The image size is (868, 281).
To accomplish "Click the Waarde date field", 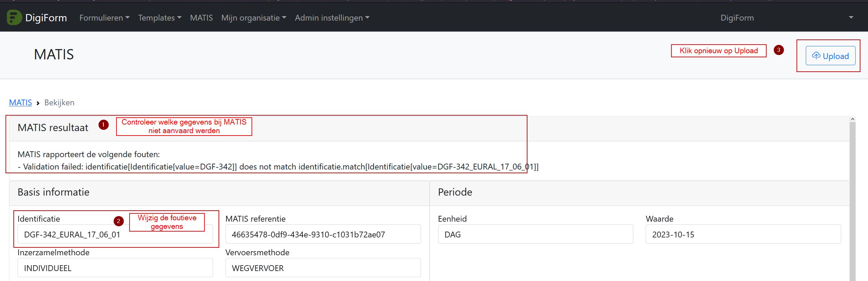I will pos(743,234).
